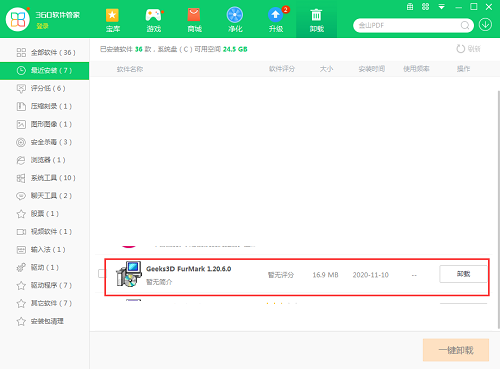Image resolution: width=500 pixels, height=369 pixels.
Task: Open 安全杀毒 (3) category
Action: (x=45, y=142)
